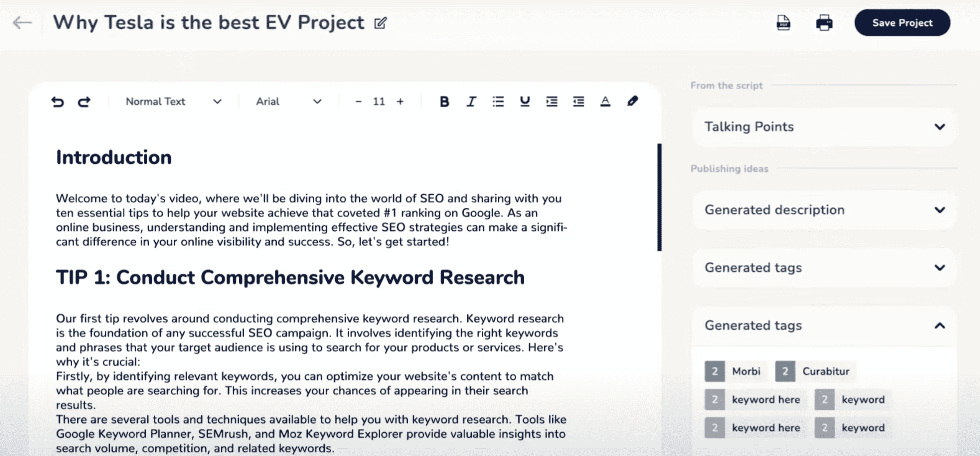
Task: Open the Normal Text style dropdown
Action: [x=173, y=102]
